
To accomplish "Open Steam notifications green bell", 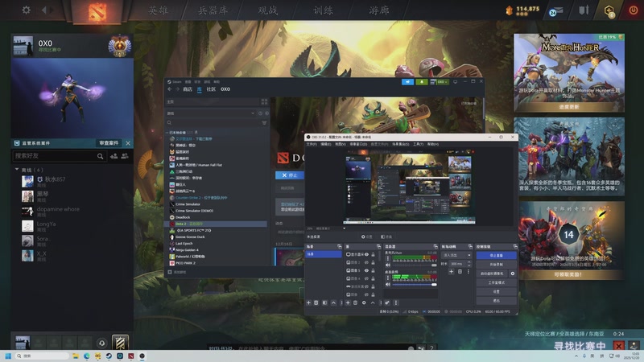I will point(421,82).
